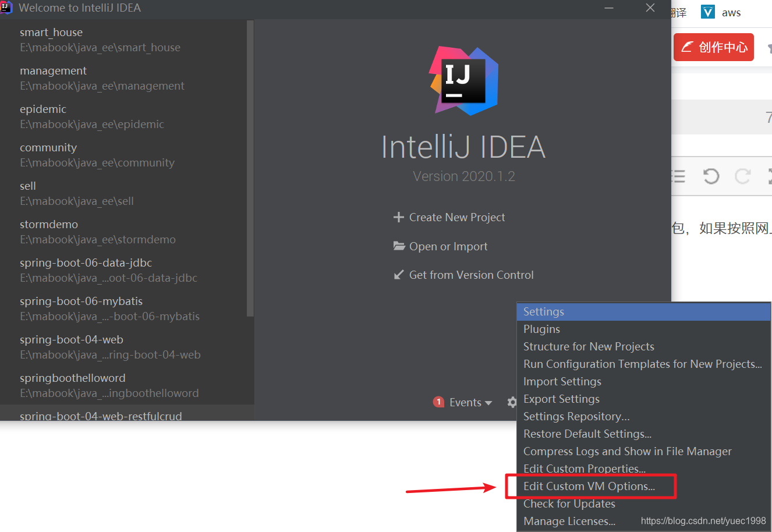Image resolution: width=772 pixels, height=532 pixels.
Task: Close the Welcome to IntelliJ IDEA window
Action: (x=650, y=8)
